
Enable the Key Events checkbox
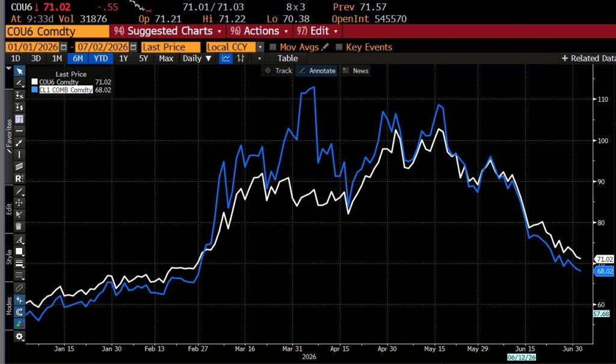click(339, 47)
